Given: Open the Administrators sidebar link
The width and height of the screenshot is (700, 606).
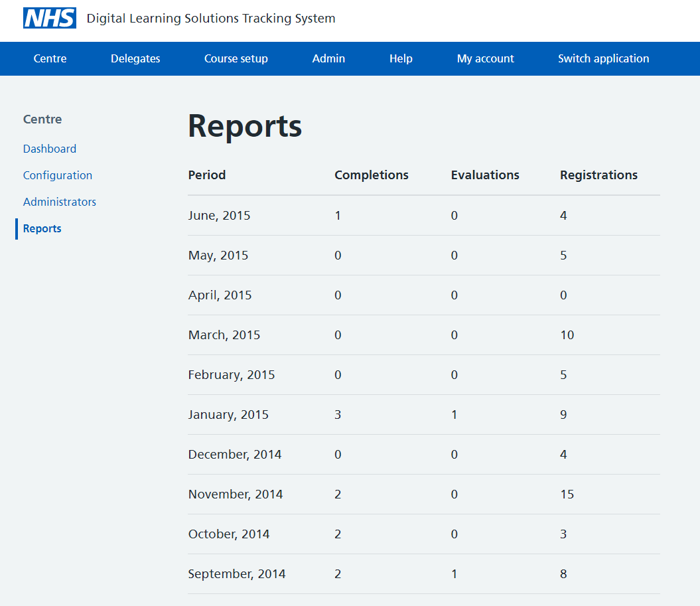Looking at the screenshot, I should tap(59, 202).
